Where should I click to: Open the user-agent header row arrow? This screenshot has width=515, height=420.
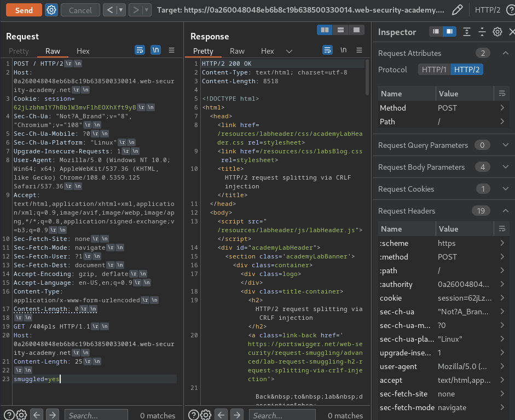(x=502, y=366)
